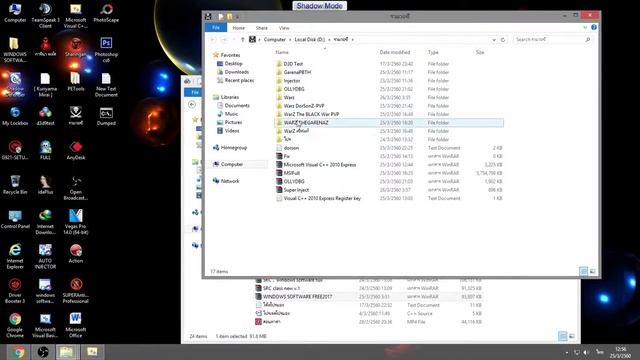Open My Lockbox desktop icon

tap(15, 116)
